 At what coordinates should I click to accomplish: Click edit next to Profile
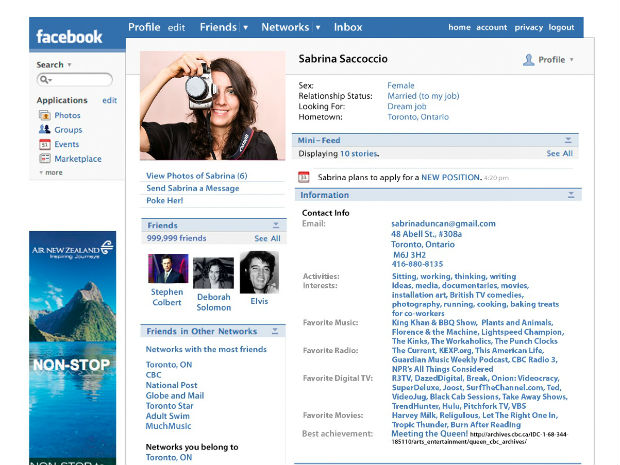tap(176, 28)
